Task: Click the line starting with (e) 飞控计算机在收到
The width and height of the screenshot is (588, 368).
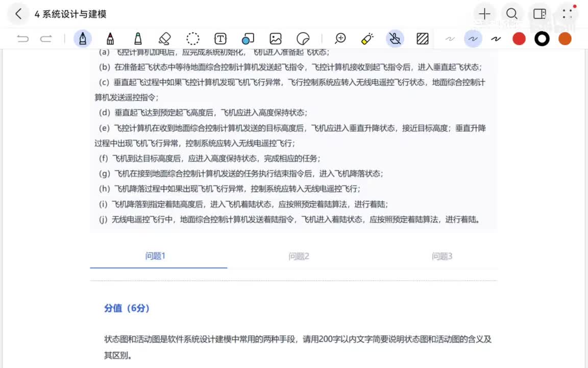Action: click(290, 135)
